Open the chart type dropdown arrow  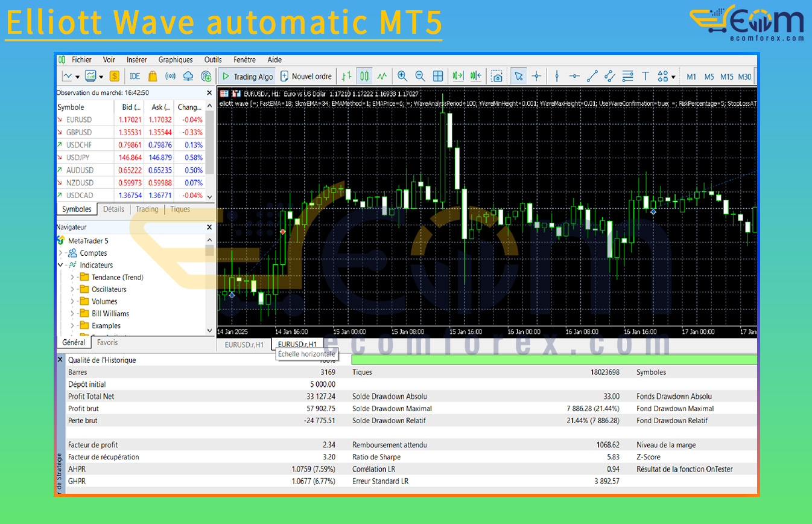click(x=77, y=77)
